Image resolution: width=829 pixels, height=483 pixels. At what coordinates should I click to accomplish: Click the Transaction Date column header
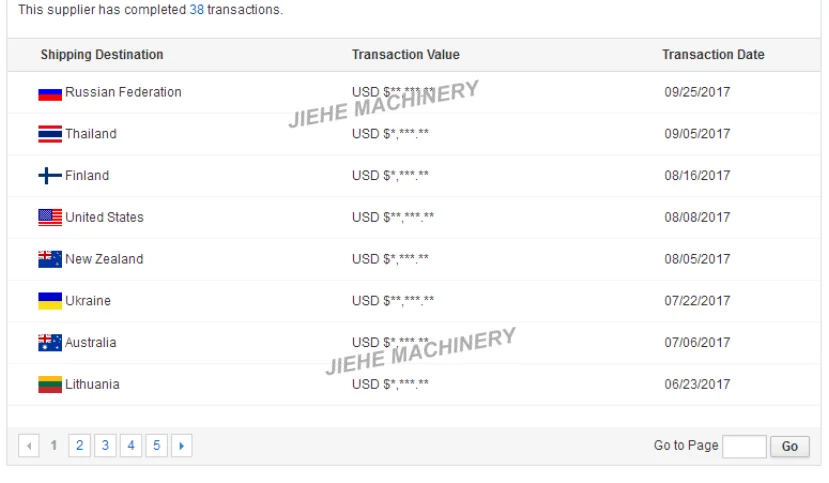point(713,55)
